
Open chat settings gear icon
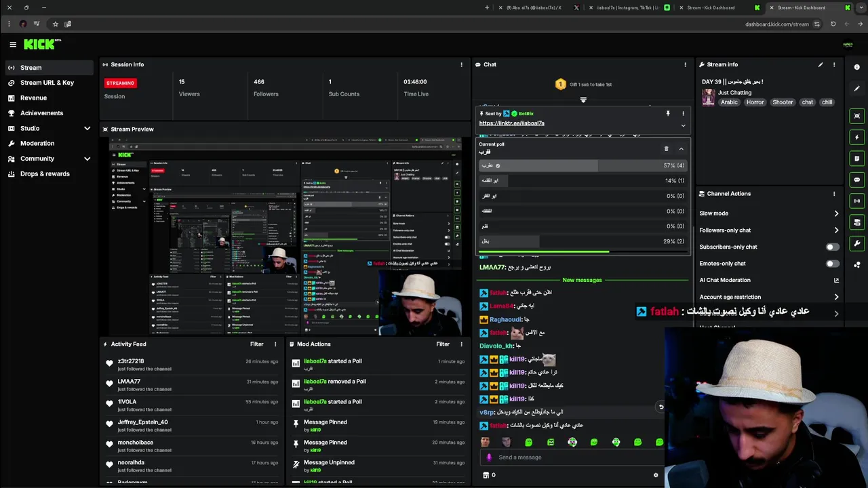(656, 475)
